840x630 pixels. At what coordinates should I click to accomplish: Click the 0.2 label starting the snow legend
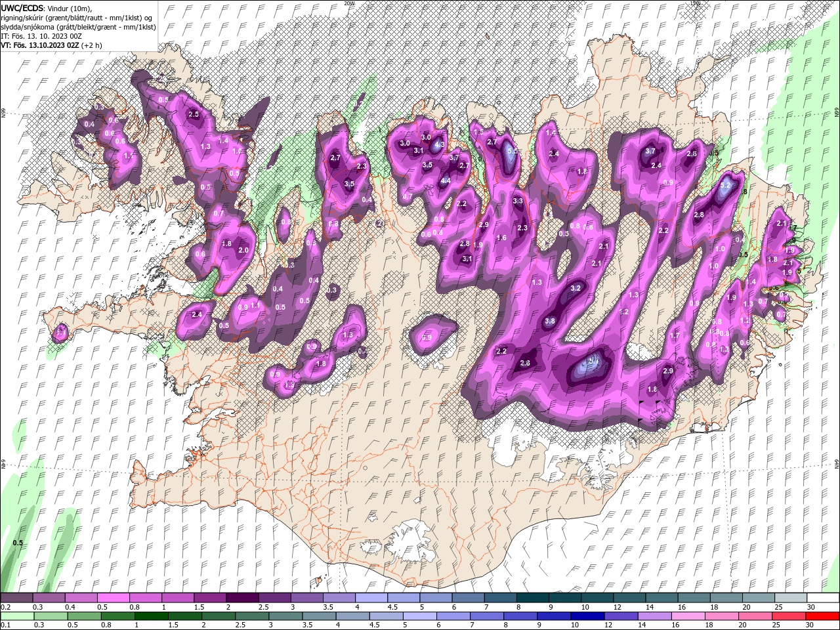5,607
